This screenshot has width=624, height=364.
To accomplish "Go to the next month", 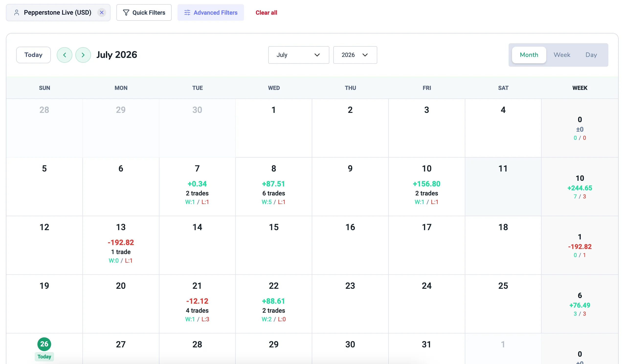I will pyautogui.click(x=83, y=55).
